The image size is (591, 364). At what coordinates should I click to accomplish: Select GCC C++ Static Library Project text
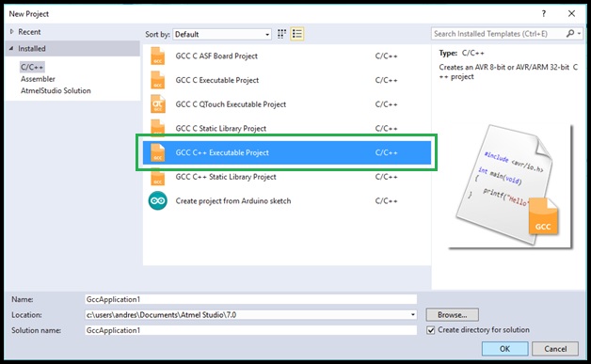click(226, 177)
